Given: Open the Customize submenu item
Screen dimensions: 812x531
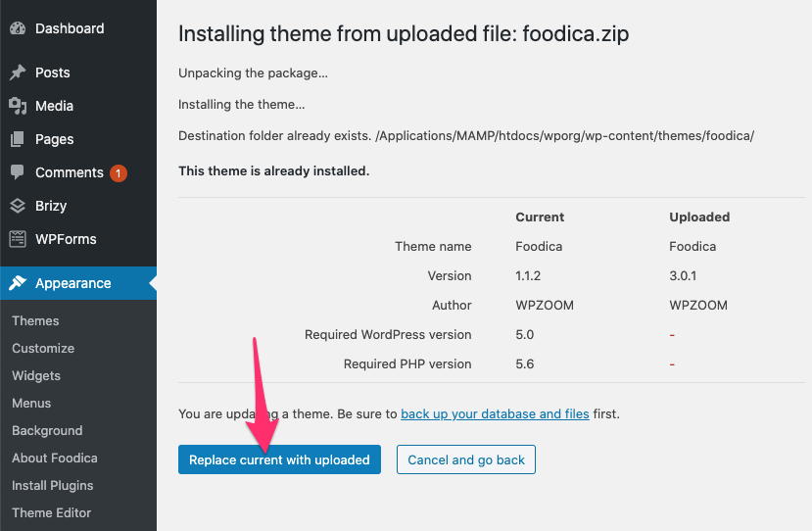Looking at the screenshot, I should 43,348.
